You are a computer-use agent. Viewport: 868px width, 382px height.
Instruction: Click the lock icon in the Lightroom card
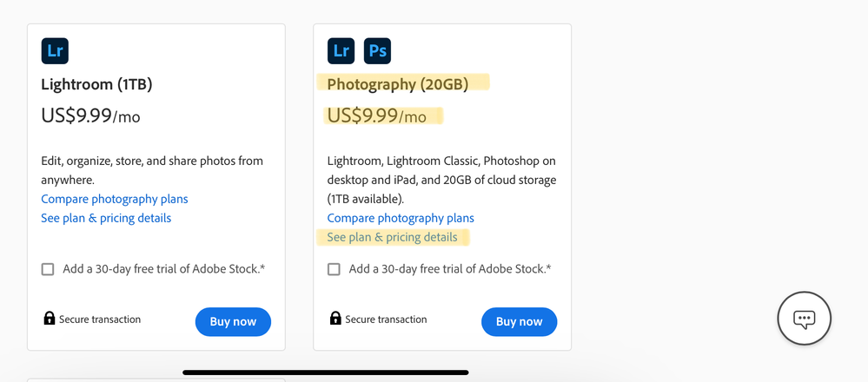tap(50, 319)
